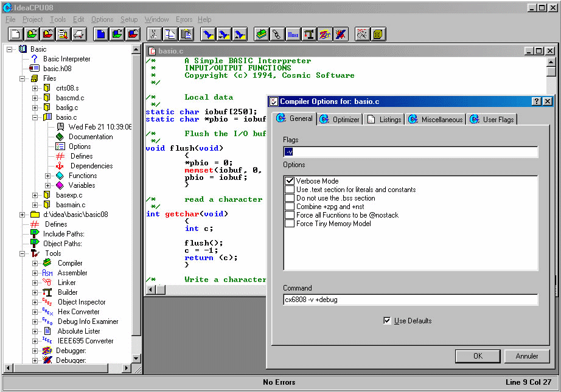Viewport: 561px width, 392px height.
Task: Uncheck the Verbose Mode option
Action: tap(290, 181)
